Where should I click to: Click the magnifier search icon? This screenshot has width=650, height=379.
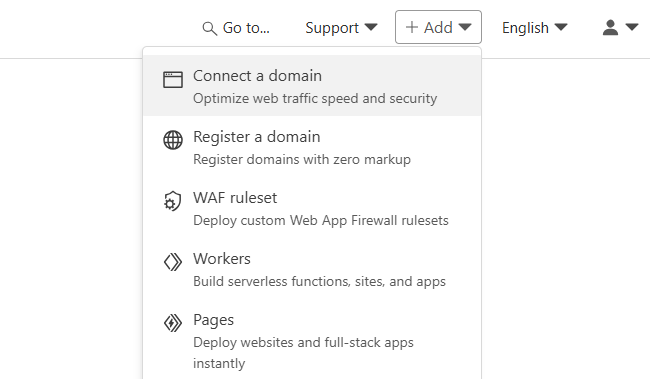click(x=209, y=29)
